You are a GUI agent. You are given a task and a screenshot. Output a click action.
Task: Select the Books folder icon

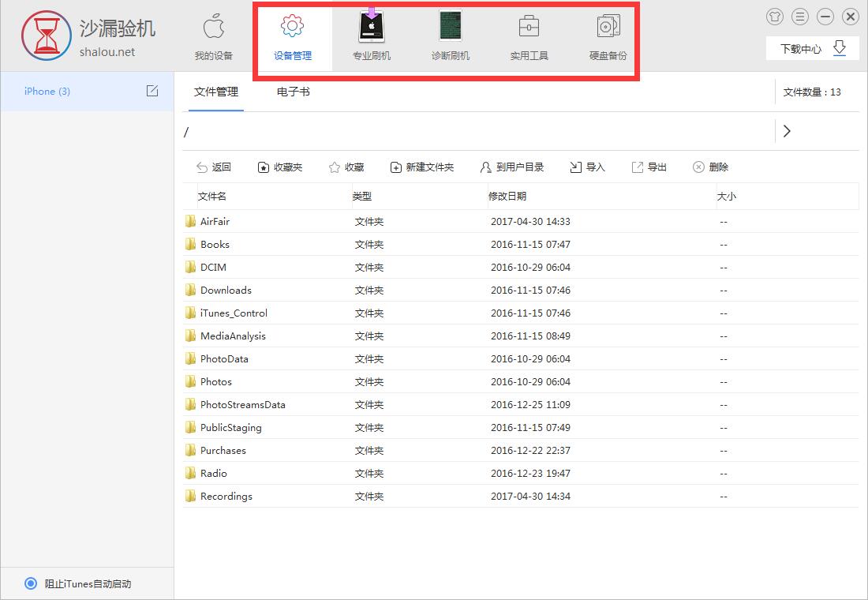coord(190,244)
